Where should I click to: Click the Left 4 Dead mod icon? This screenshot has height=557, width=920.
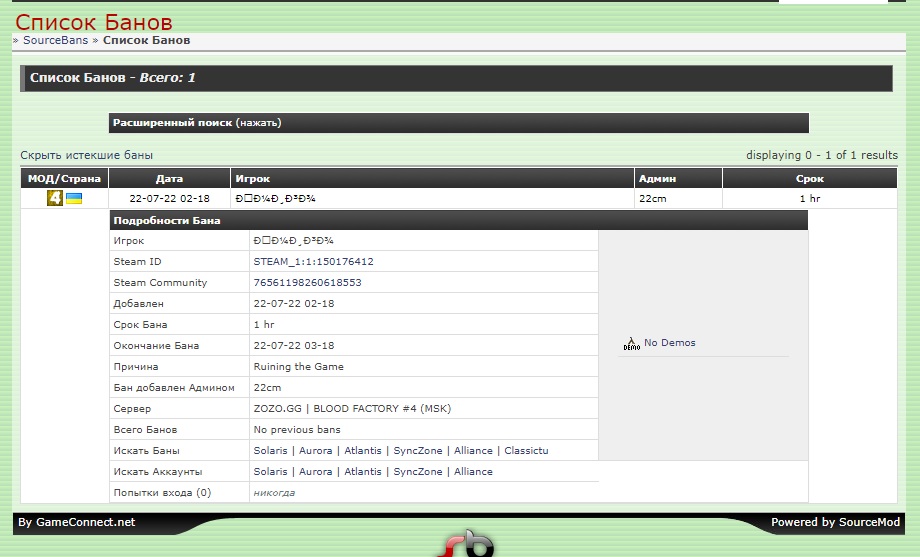55,198
